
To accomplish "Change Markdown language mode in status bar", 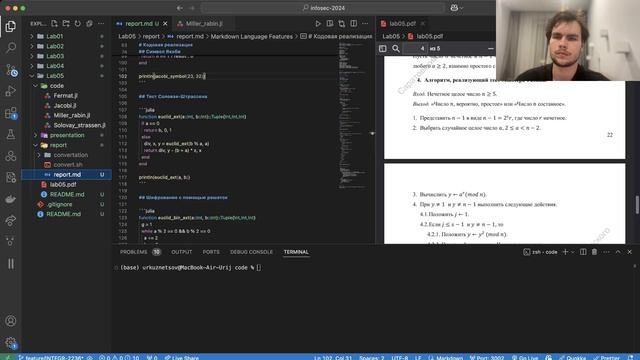I will (446, 358).
